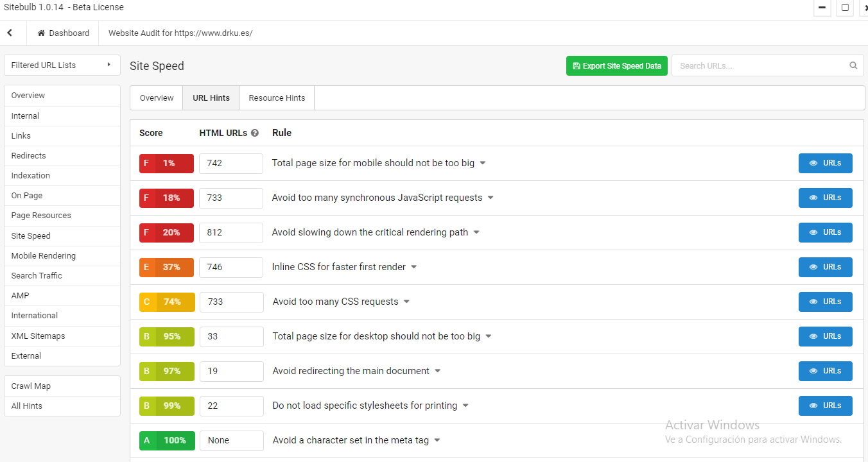Viewport: 868px width, 462px height.
Task: Open XML Sitemaps in sidebar
Action: [x=62, y=336]
